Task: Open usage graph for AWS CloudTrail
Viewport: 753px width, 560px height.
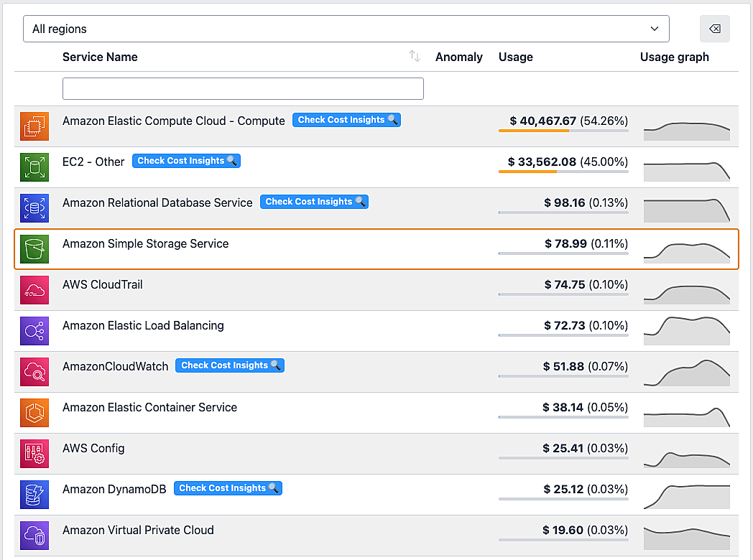Action: (687, 294)
